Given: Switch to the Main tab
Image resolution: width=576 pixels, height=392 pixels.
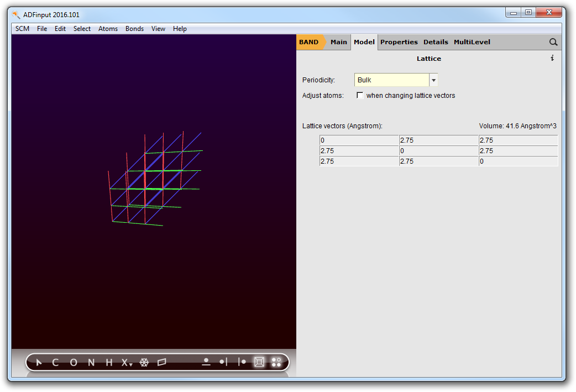Looking at the screenshot, I should coord(339,42).
